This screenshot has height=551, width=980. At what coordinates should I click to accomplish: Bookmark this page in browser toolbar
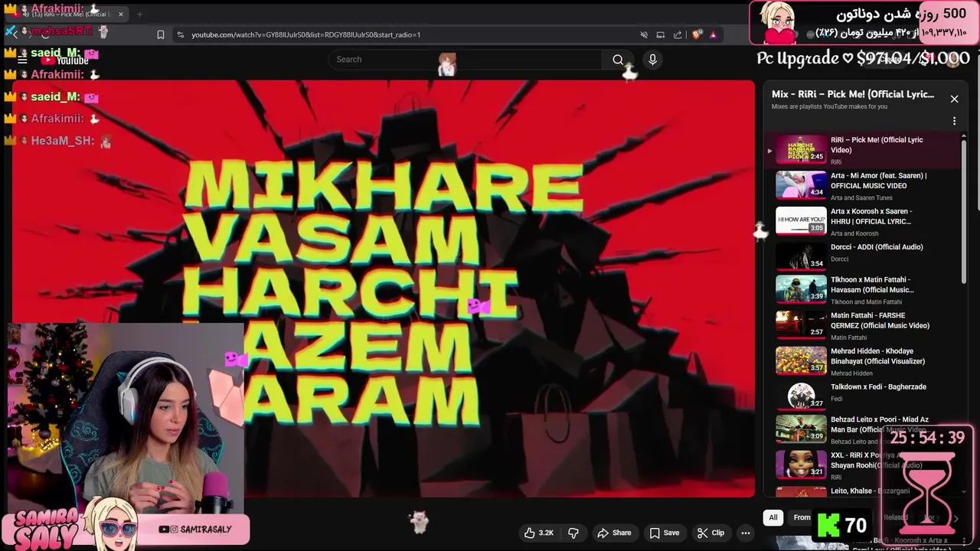click(x=161, y=34)
